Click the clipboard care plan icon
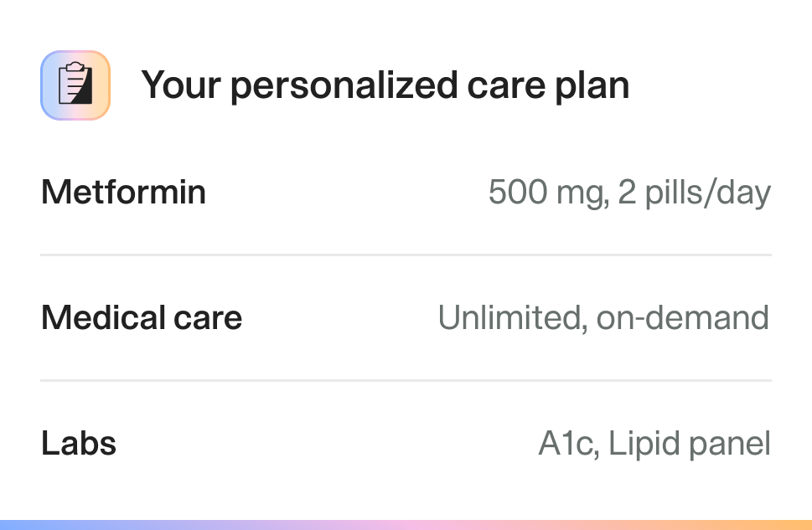The image size is (812, 530). click(x=75, y=85)
